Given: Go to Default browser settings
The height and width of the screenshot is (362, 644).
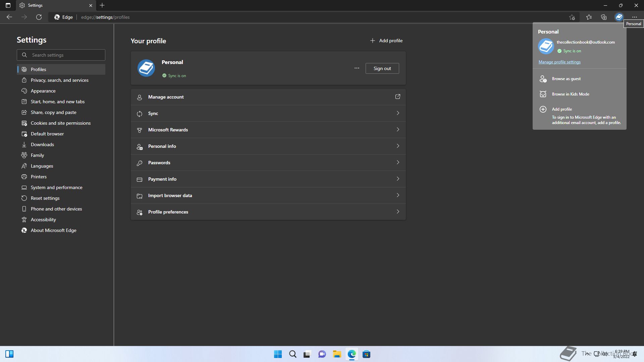Looking at the screenshot, I should click(x=61, y=134).
